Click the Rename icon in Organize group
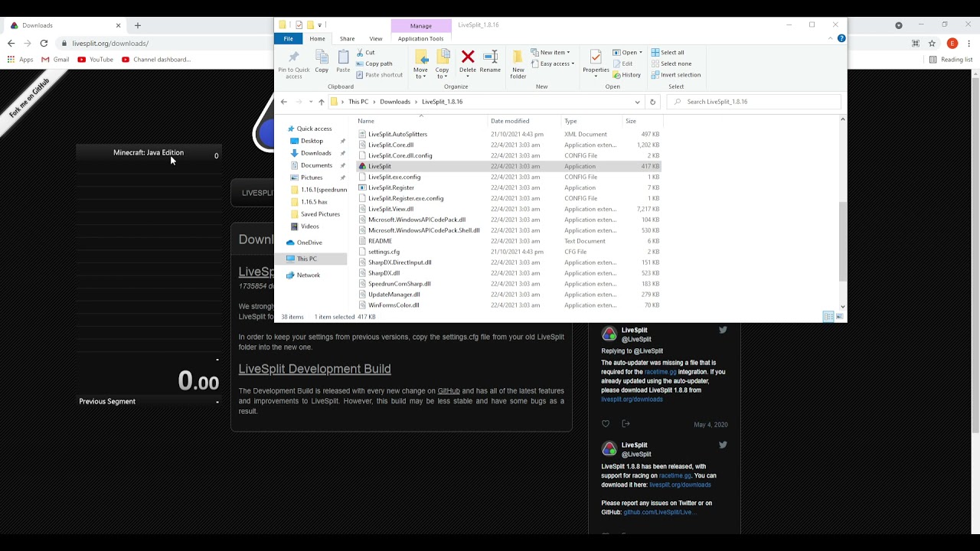Screen dimensions: 980x551 [x=490, y=57]
